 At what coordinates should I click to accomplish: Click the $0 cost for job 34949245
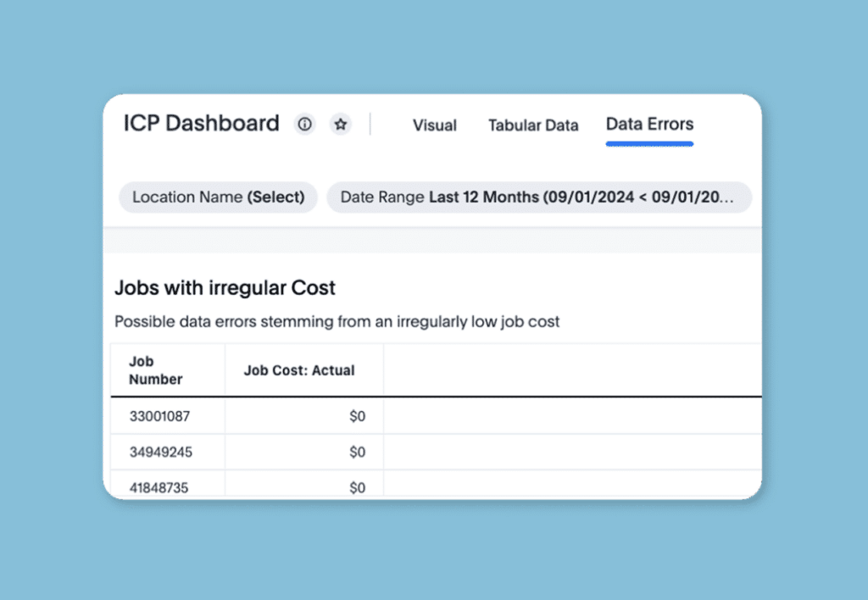[x=357, y=453]
